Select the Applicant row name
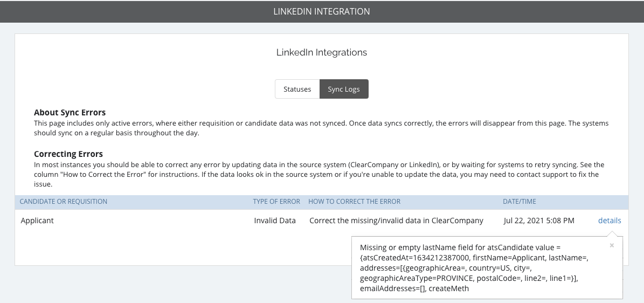Image resolution: width=644 pixels, height=303 pixels. [x=37, y=221]
